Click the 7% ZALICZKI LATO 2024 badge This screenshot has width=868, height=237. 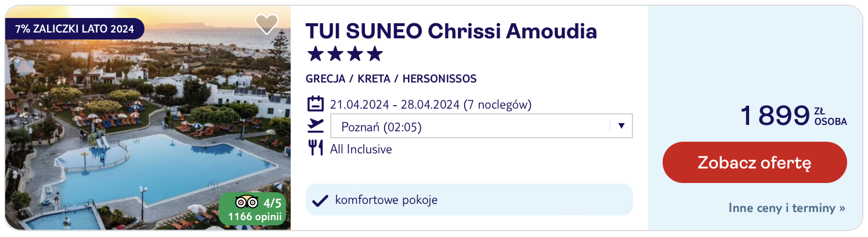click(74, 28)
